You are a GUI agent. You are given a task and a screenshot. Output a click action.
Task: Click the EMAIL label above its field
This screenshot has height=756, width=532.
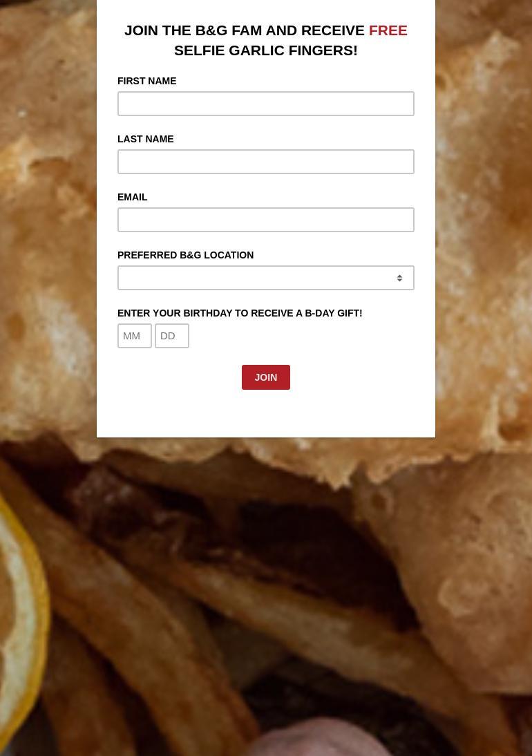coord(133,197)
